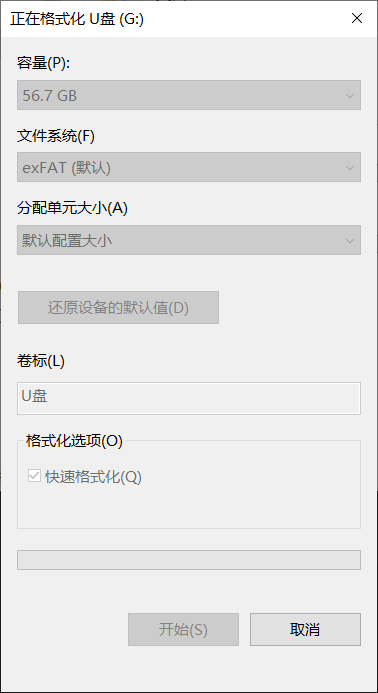Click the chevron arrow of capacity dropdown
The image size is (378, 693).
(350, 95)
